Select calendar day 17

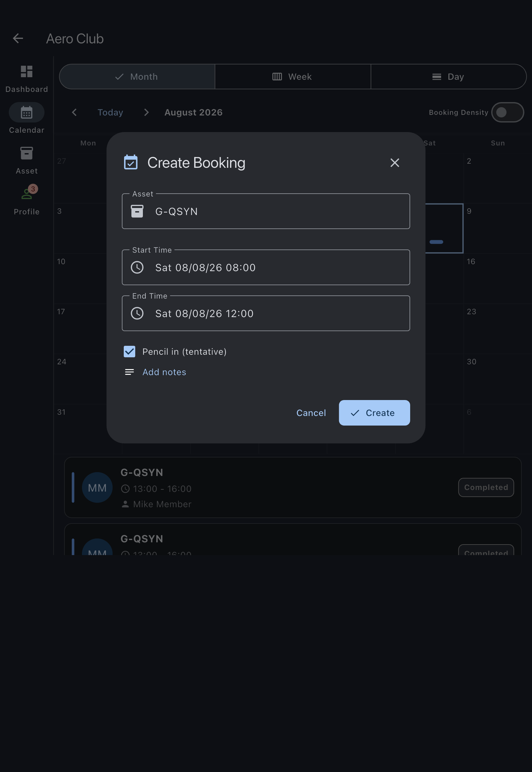80,329
